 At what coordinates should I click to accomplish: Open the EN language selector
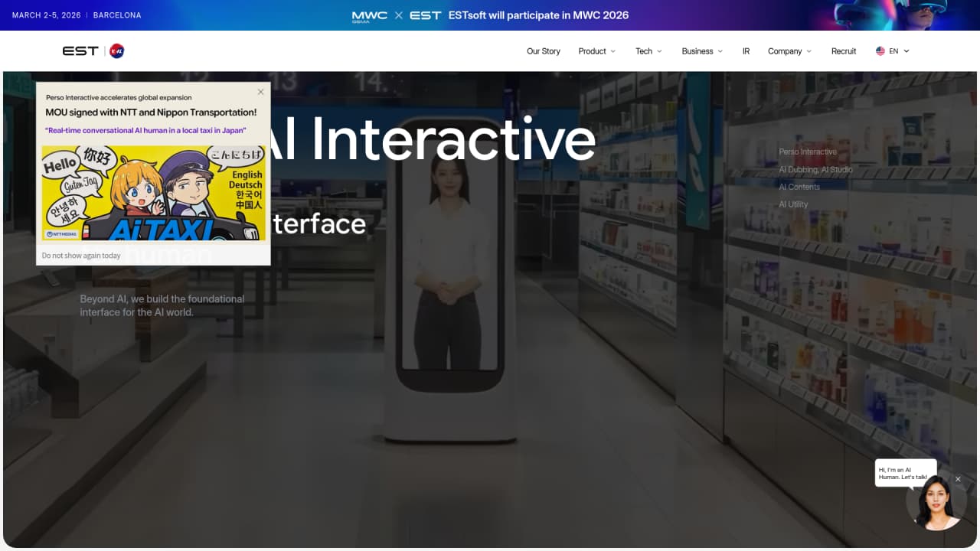click(x=893, y=51)
